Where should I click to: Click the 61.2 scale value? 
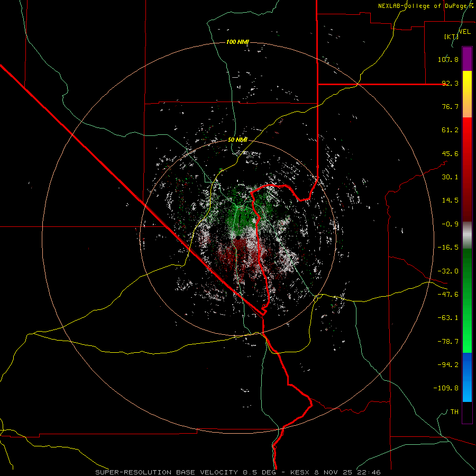(450, 130)
